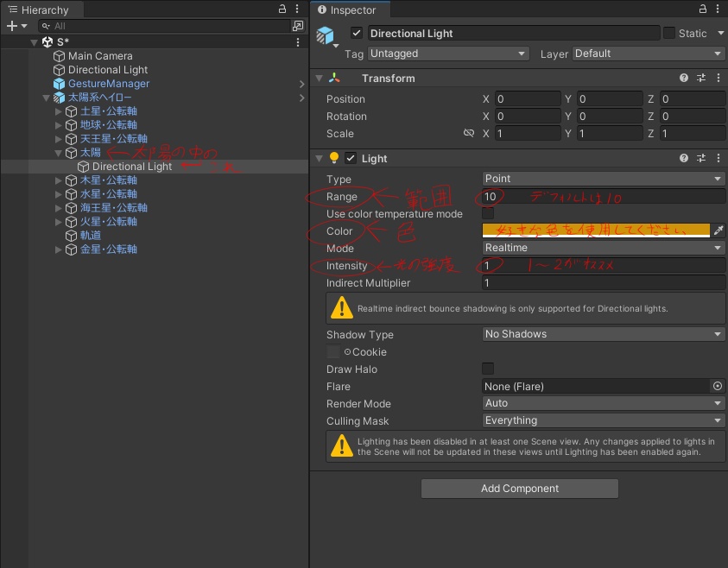This screenshot has width=728, height=568.
Task: Open Light component help reference
Action: tap(683, 158)
